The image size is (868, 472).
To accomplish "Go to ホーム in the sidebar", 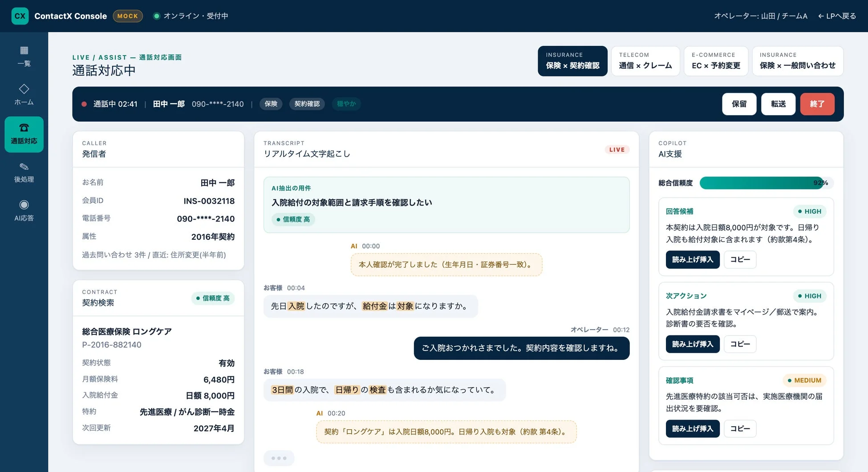I will [24, 95].
